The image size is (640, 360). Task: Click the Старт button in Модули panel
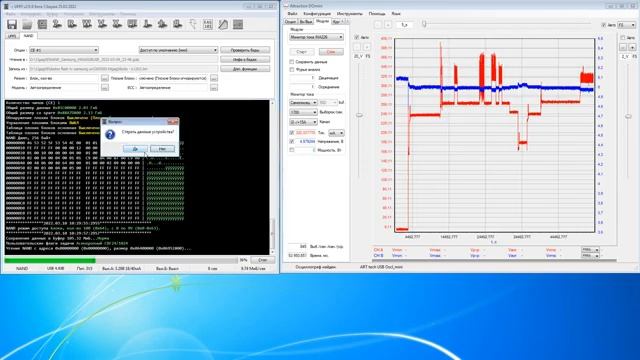302,52
